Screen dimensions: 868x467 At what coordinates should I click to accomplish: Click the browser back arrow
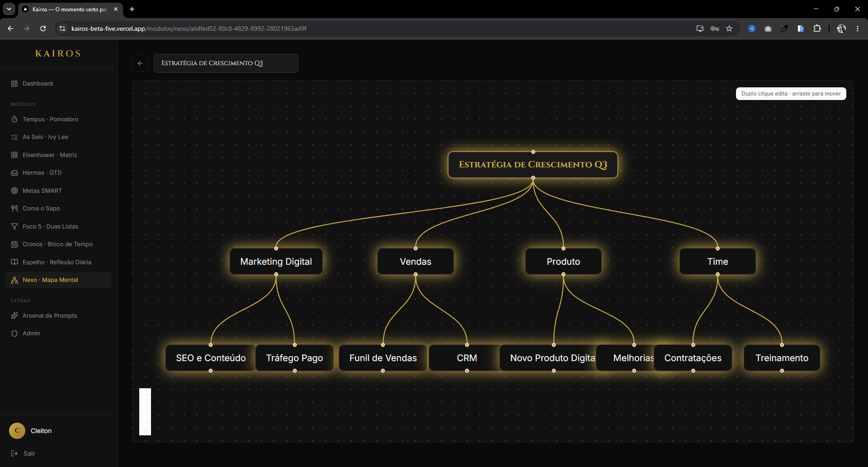[10, 29]
